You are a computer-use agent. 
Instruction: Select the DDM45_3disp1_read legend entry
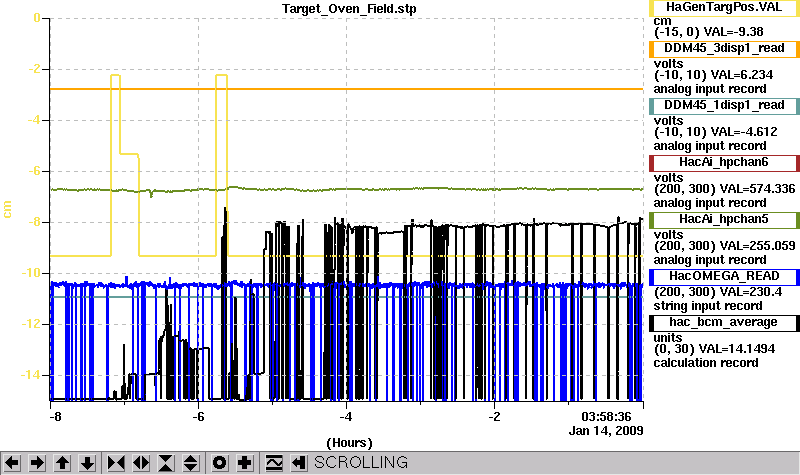(x=724, y=48)
